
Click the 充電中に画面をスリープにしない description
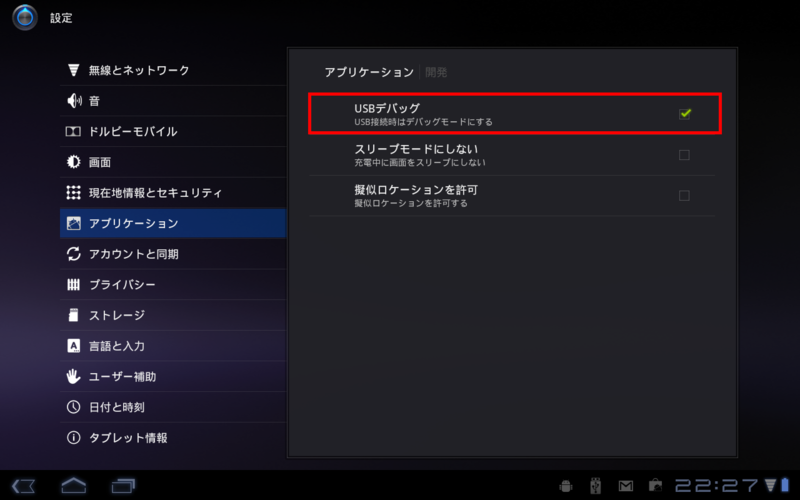420,163
